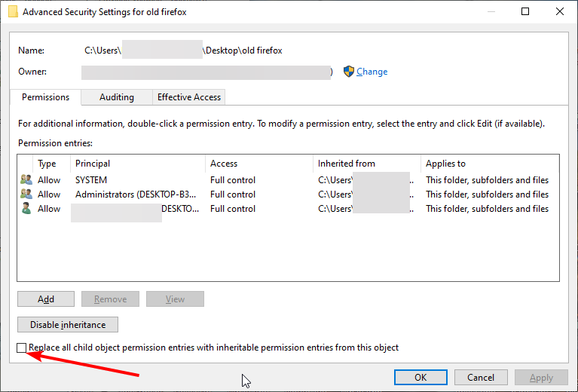
Task: Click Disable inheritance button
Action: point(68,324)
